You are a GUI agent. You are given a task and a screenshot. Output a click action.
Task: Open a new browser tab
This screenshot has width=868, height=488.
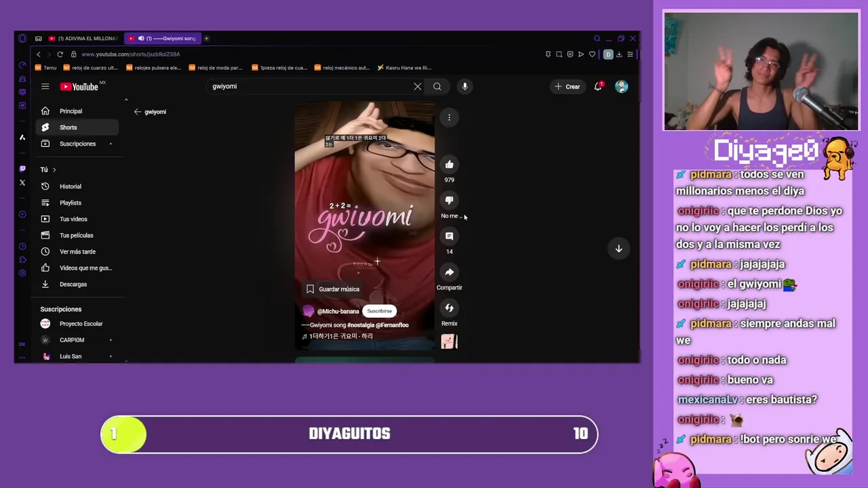[x=207, y=39]
